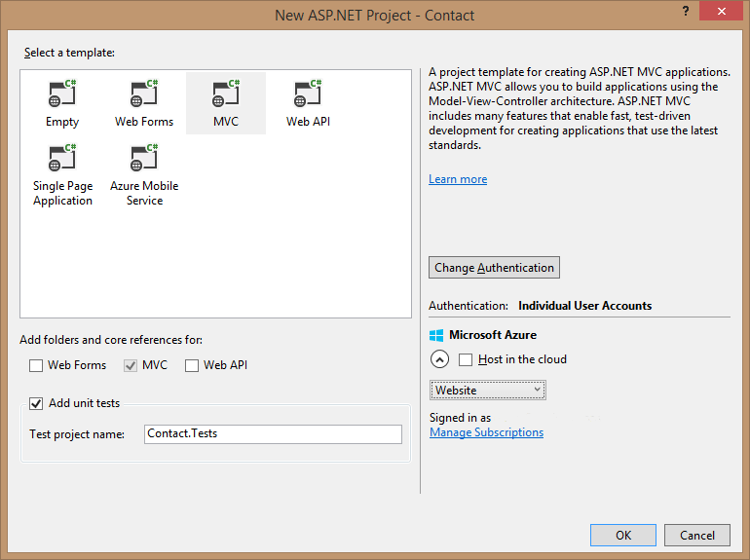Screen dimensions: 750x560
Task: Click the 'Select a template:' label
Action: pos(69,53)
